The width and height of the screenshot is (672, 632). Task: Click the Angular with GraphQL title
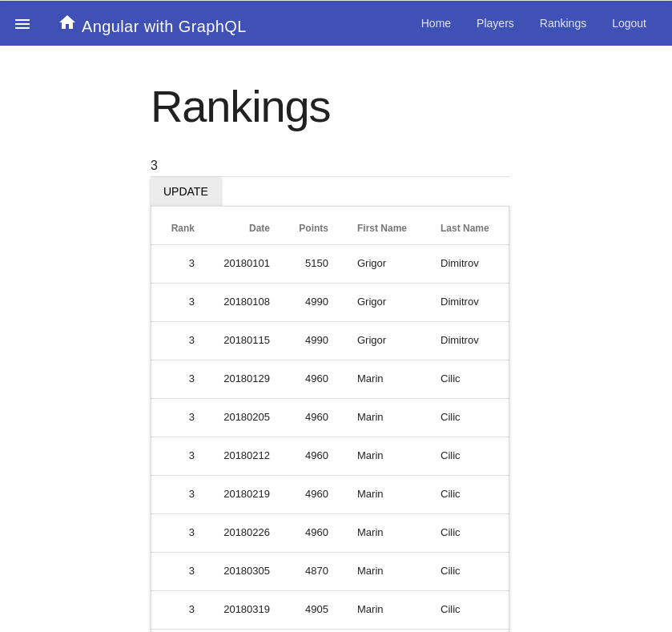pos(163,26)
